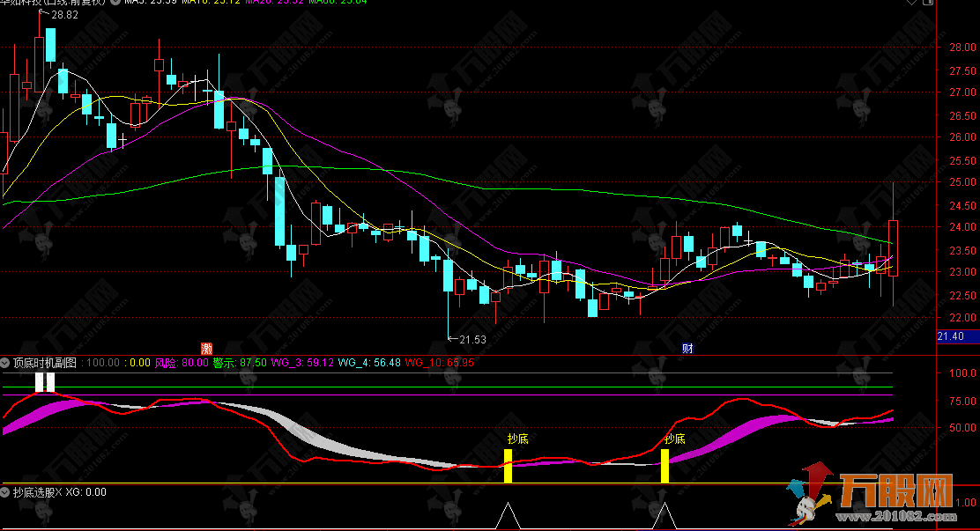Viewport: 980px width, 531px height.
Task: Click the 100.00 indicator axis label
Action: click(x=962, y=373)
